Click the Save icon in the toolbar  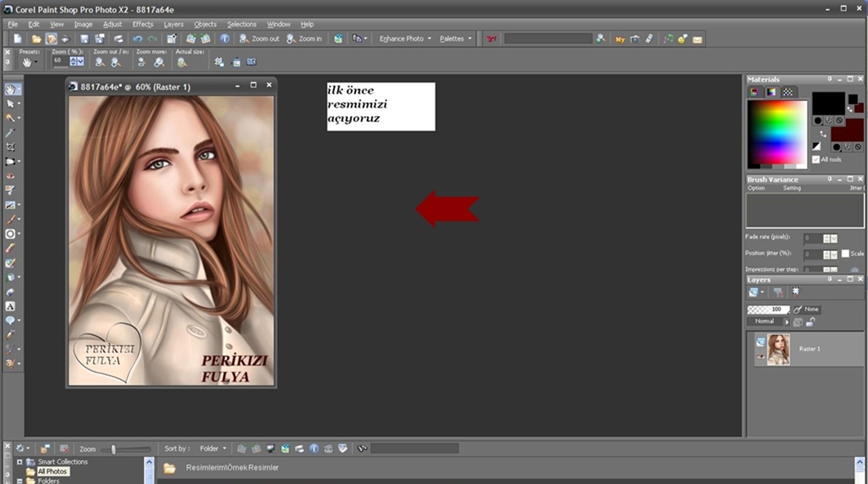click(85, 39)
